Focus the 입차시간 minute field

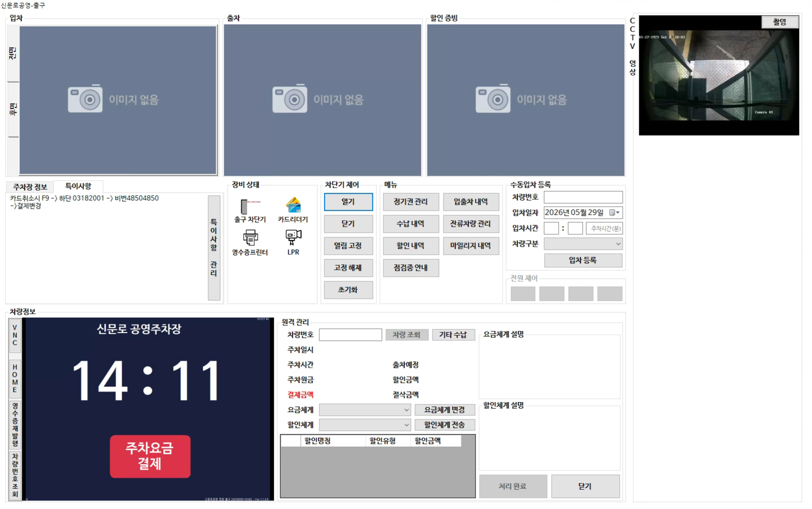tap(575, 228)
